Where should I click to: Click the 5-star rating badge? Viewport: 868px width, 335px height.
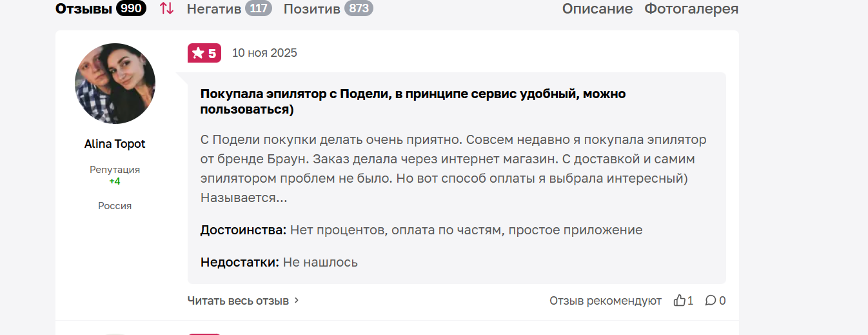click(x=204, y=53)
